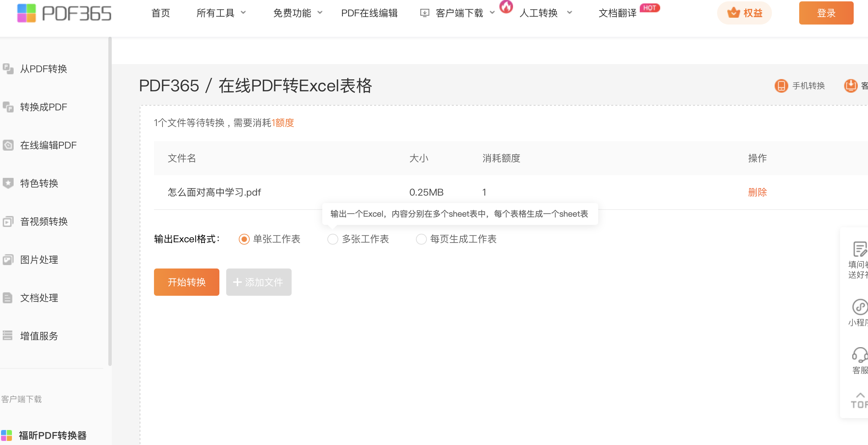Screen dimensions: 868x445
Task: Click the TOP back-to-top arrow
Action: point(859,401)
